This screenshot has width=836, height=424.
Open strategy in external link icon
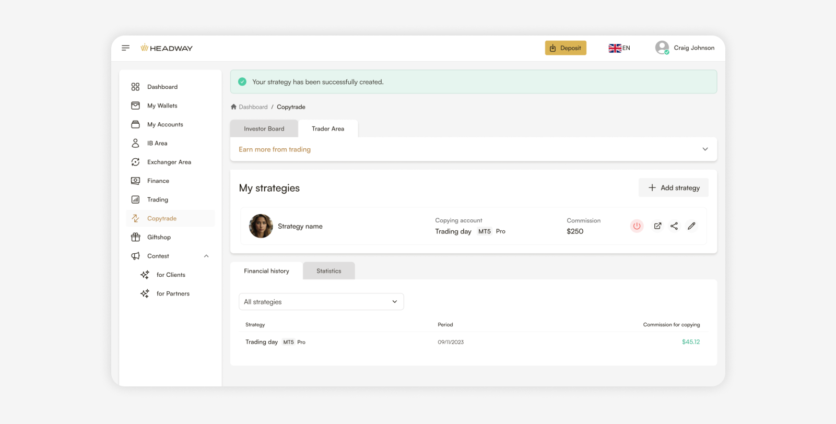[657, 226]
